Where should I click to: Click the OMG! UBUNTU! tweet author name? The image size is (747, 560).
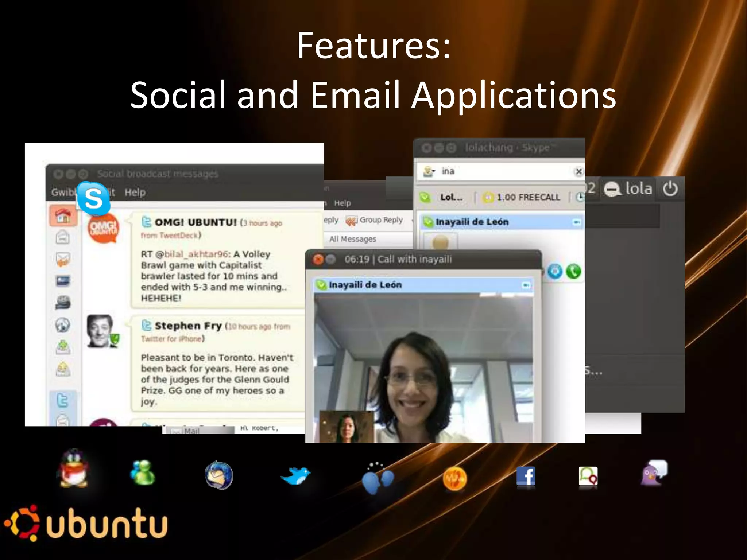click(196, 222)
